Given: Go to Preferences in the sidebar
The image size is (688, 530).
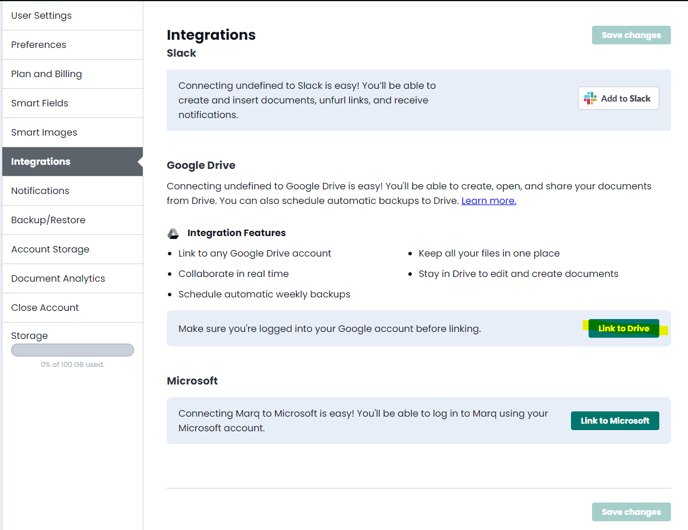Looking at the screenshot, I should pos(72,45).
